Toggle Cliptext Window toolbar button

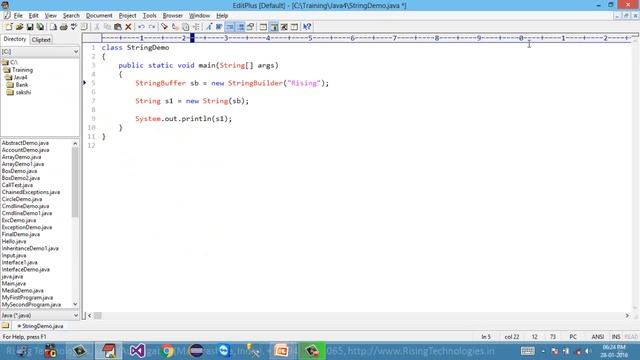tap(274, 27)
